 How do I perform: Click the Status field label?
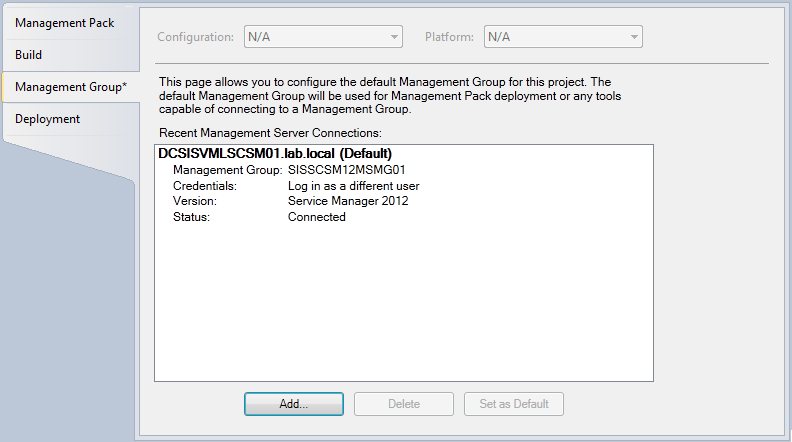tap(192, 217)
